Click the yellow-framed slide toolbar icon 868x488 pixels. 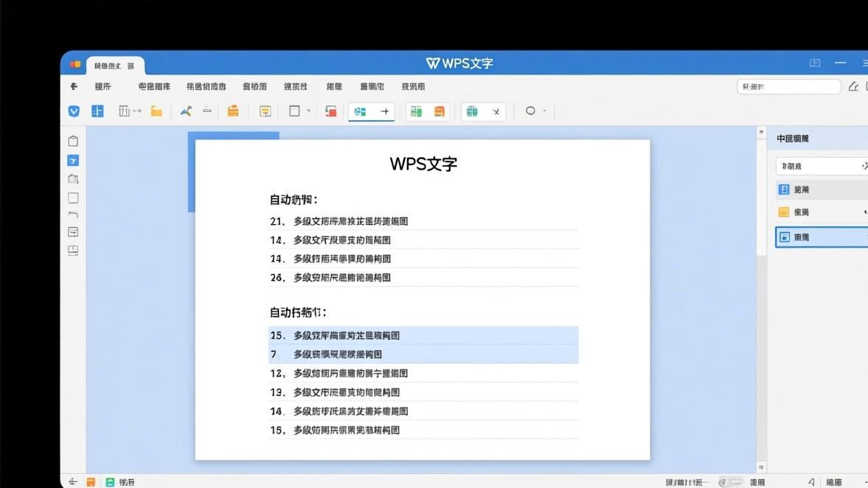point(265,111)
